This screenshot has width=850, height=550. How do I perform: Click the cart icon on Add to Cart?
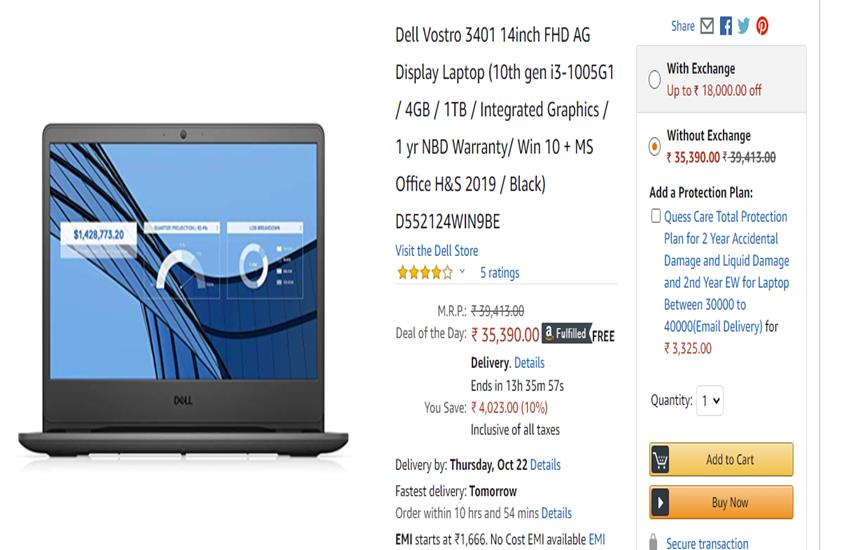click(x=660, y=460)
